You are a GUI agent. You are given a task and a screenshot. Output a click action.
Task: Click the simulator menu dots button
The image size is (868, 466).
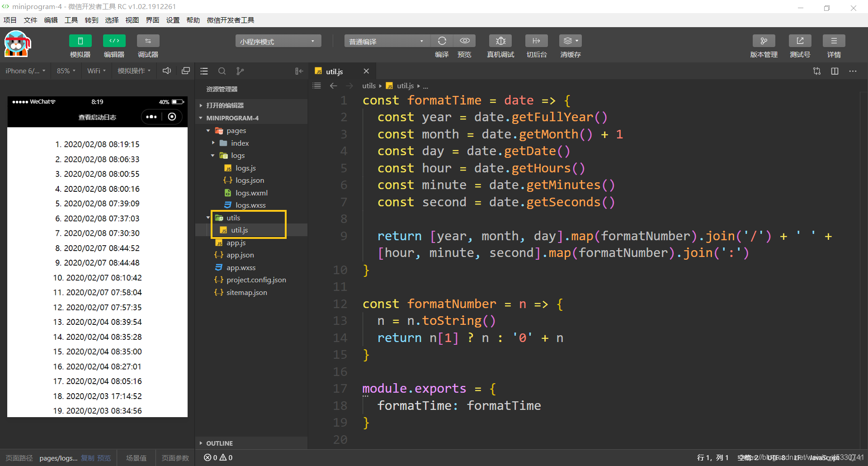pyautogui.click(x=151, y=117)
